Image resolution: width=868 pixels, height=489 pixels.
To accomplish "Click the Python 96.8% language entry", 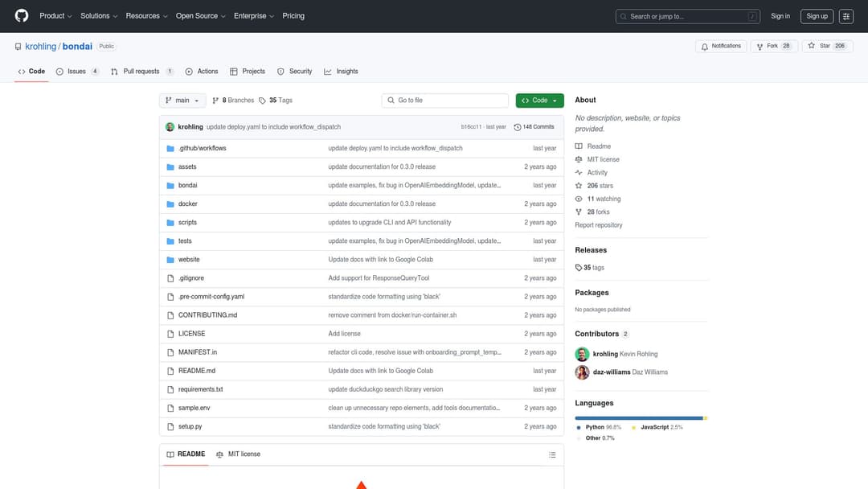I will coord(599,428).
